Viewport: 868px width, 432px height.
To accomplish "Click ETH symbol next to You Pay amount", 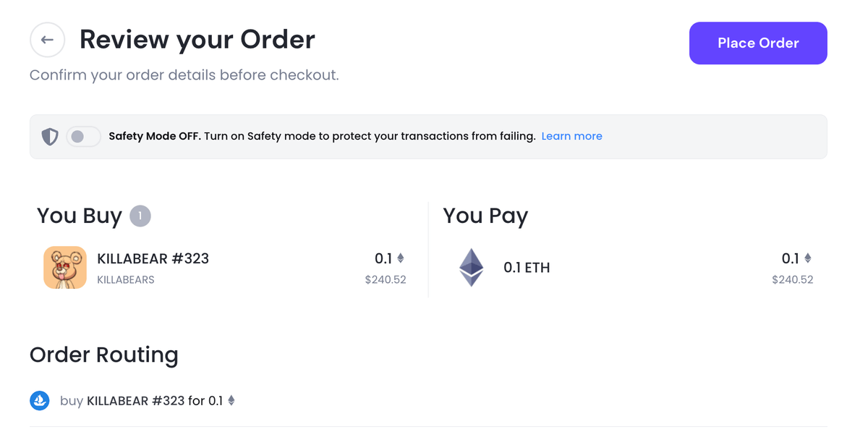I will point(808,258).
